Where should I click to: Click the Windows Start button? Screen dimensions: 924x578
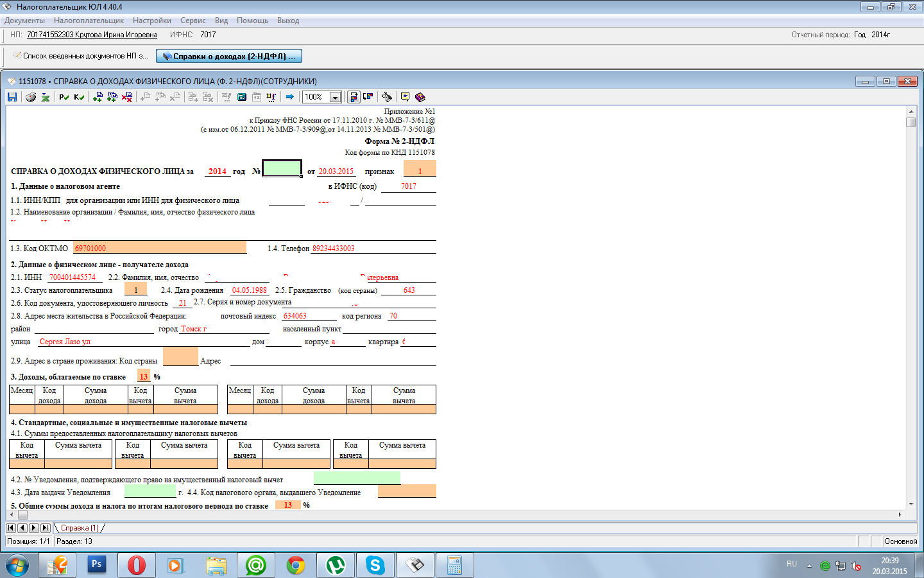[x=17, y=565]
